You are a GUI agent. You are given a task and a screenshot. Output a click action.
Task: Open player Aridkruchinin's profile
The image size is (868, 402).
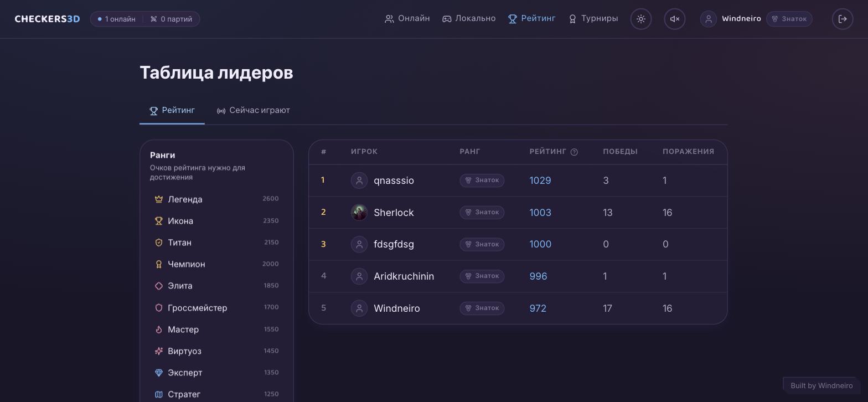404,276
